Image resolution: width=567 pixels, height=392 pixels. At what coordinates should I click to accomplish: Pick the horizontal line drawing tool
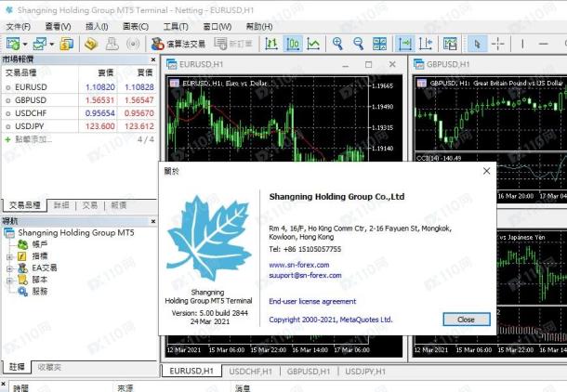point(544,44)
